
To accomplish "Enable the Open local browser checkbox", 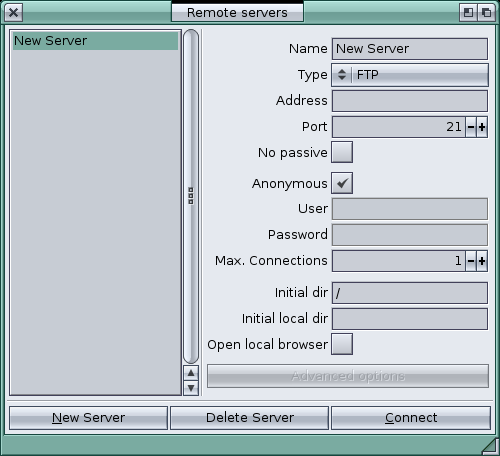I will click(342, 344).
